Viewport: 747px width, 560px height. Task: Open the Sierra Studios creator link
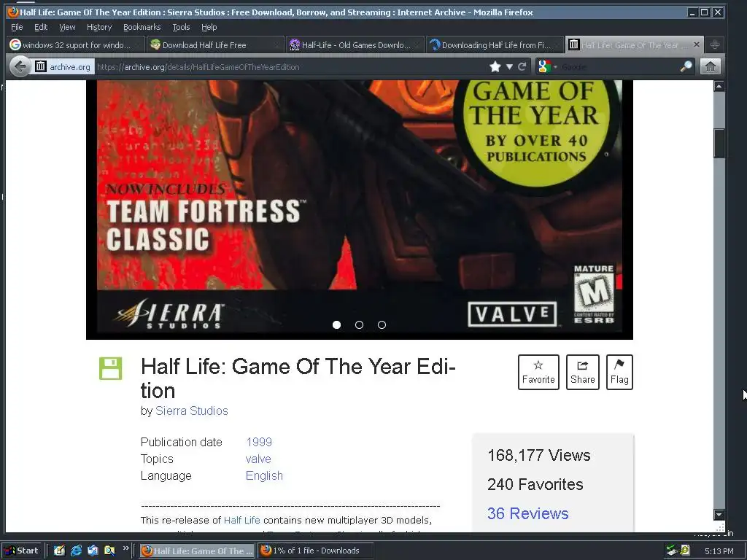coord(192,411)
